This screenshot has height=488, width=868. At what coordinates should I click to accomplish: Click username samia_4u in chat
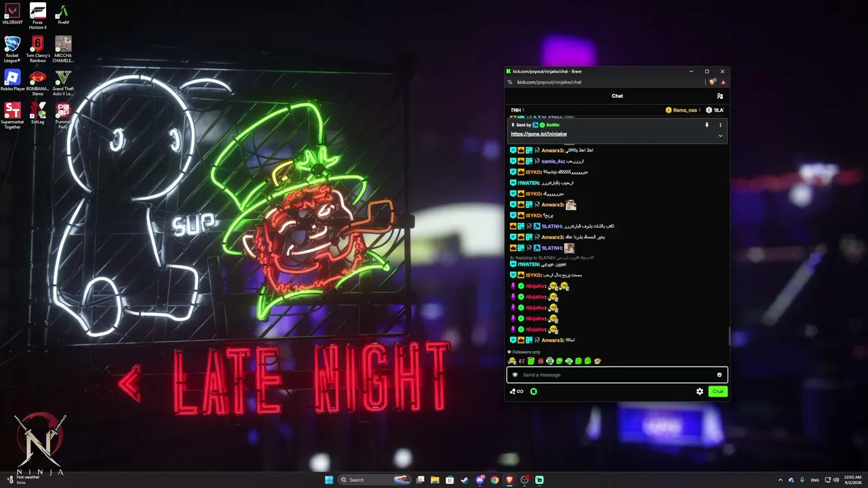click(553, 161)
